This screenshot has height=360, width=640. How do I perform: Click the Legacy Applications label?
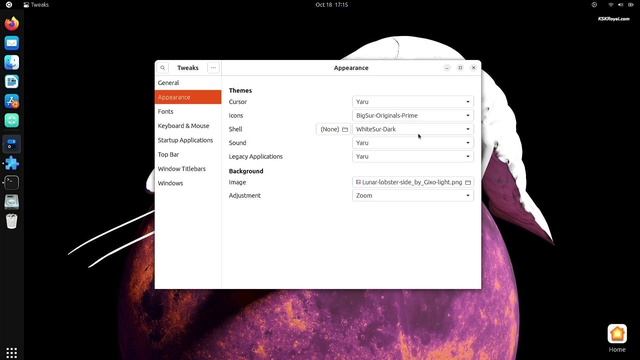256,156
